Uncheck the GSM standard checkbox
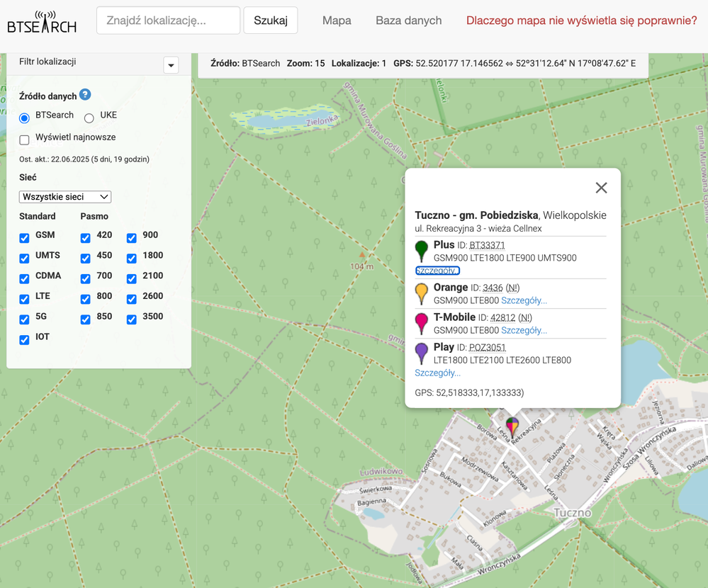This screenshot has width=708, height=588. pyautogui.click(x=25, y=238)
